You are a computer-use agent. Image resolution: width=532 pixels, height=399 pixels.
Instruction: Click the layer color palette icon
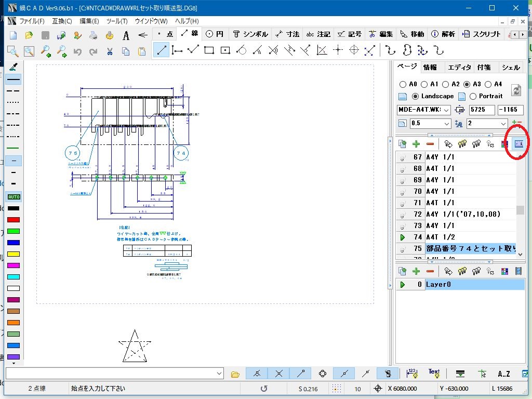(x=504, y=271)
